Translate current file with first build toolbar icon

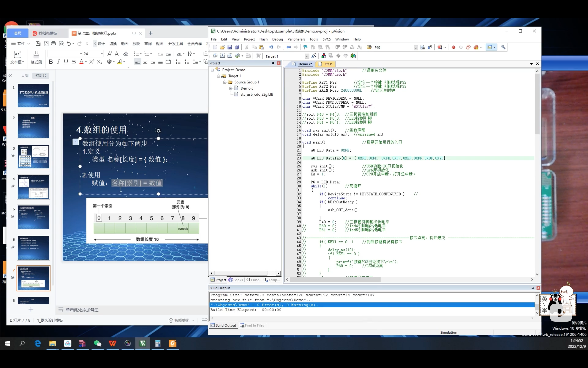point(215,56)
